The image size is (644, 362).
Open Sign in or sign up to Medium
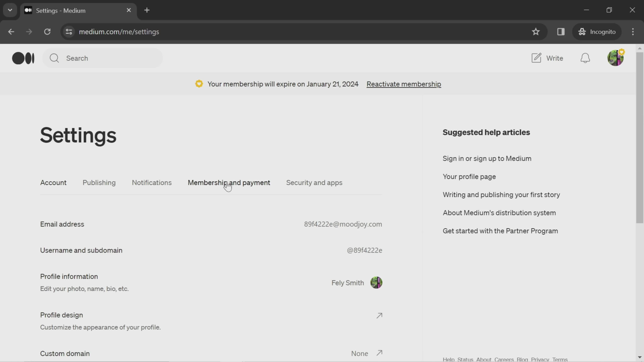click(x=487, y=158)
